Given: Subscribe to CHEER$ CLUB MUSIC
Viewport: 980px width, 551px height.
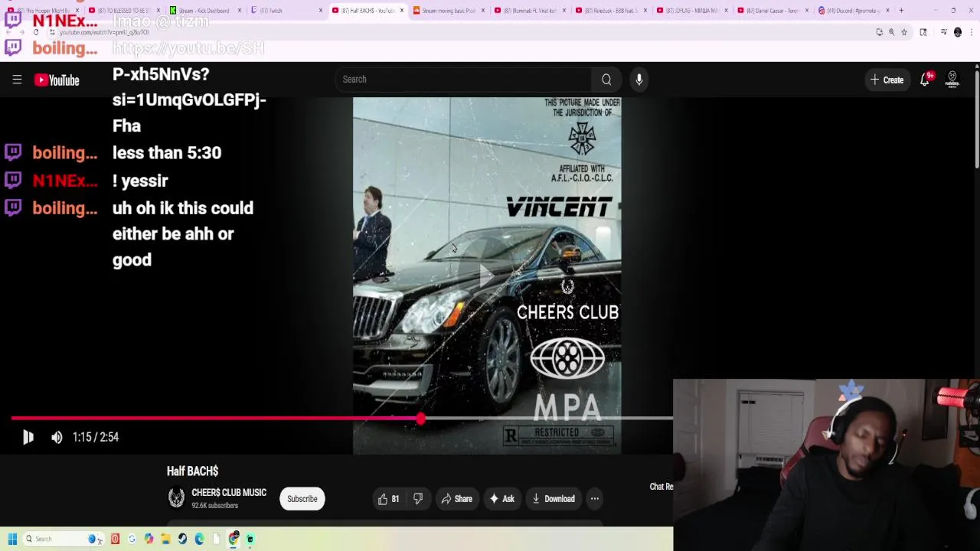Looking at the screenshot, I should pyautogui.click(x=302, y=499).
